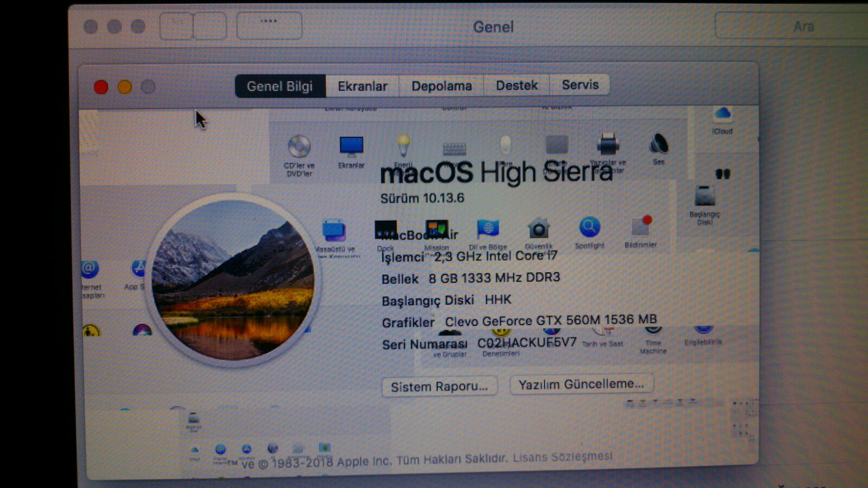The image size is (868, 488).
Task: Open the Dil ve Bölge flag icon
Action: [x=488, y=229]
